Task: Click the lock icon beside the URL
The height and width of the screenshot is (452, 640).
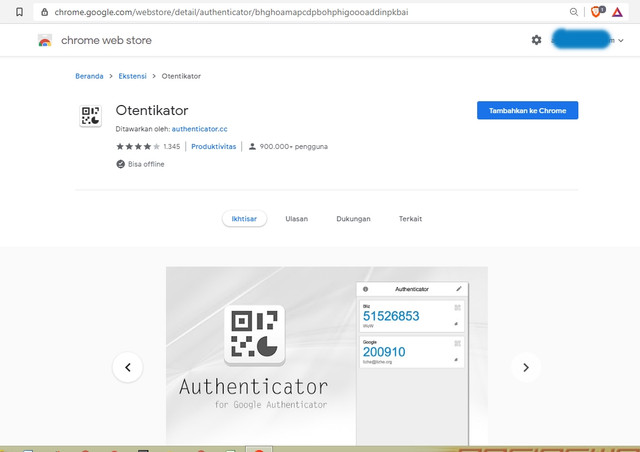Action: (x=44, y=12)
